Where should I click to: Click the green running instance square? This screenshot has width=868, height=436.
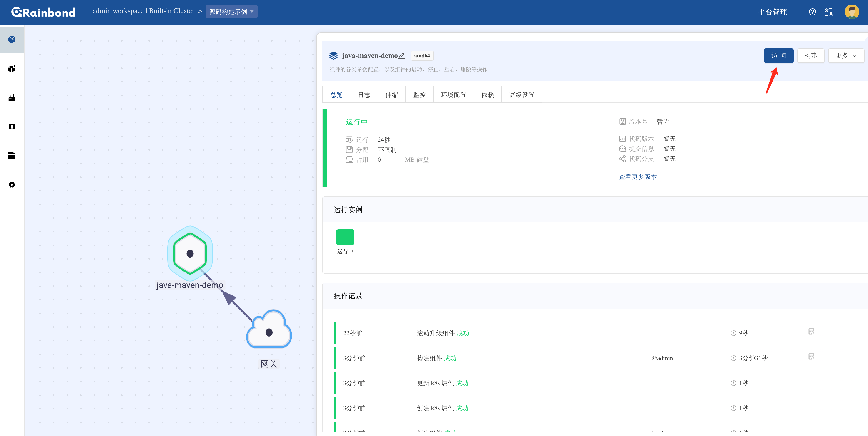(345, 237)
